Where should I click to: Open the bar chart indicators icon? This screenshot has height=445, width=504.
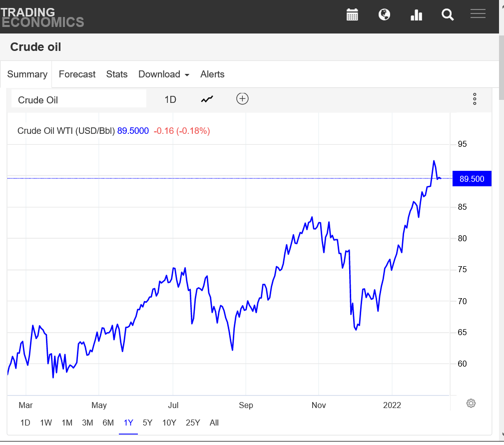(416, 15)
